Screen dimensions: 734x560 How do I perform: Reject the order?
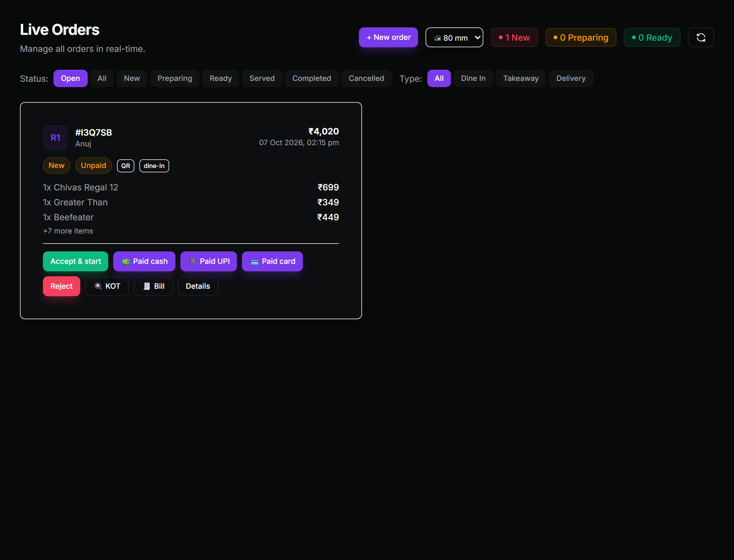(x=61, y=286)
